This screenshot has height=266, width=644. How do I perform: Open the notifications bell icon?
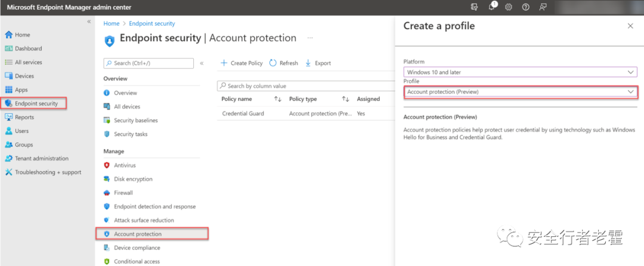coord(491,7)
